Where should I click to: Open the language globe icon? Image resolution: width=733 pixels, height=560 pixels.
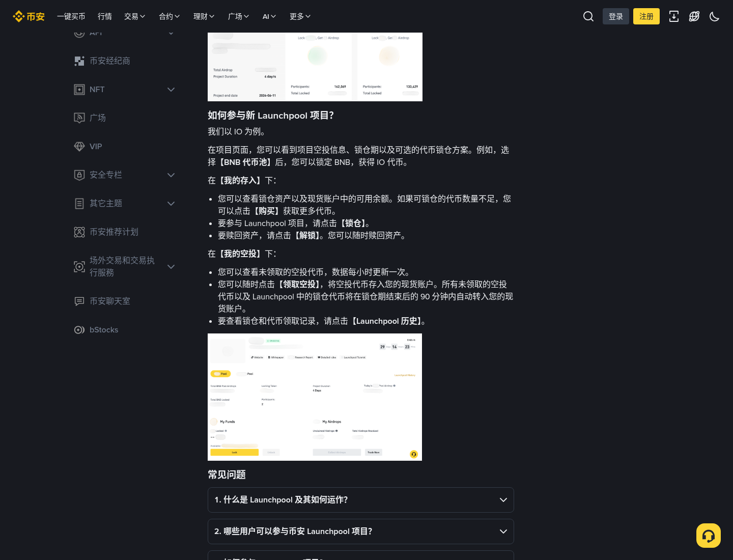[694, 16]
